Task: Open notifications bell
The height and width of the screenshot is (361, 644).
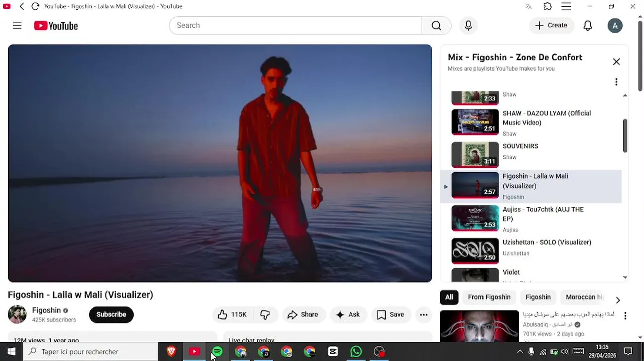Action: pos(588,26)
